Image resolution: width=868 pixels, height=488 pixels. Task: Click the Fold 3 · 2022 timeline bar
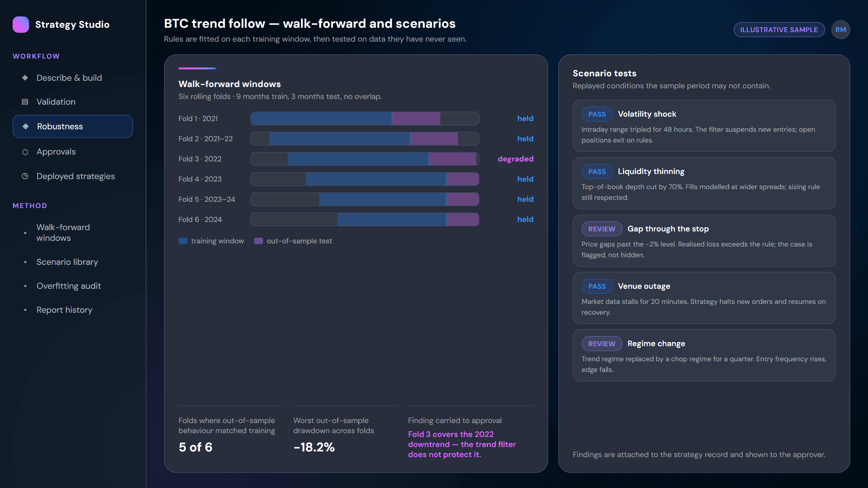[x=365, y=159]
